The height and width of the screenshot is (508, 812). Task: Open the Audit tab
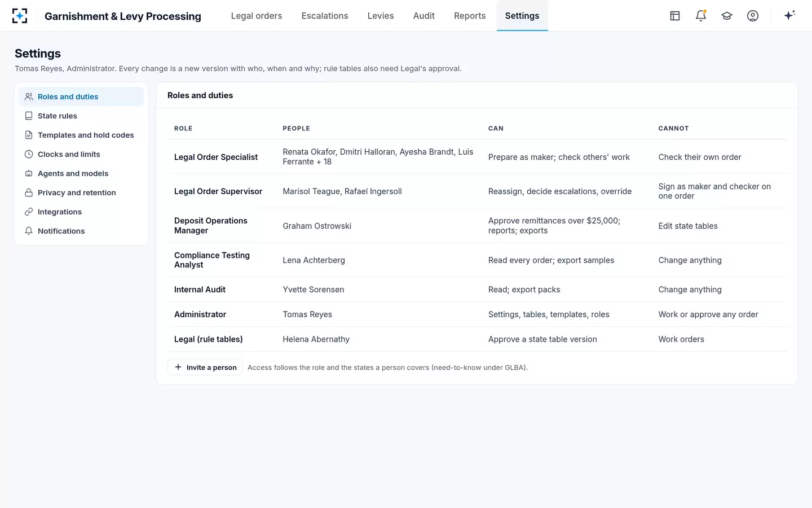tap(424, 16)
